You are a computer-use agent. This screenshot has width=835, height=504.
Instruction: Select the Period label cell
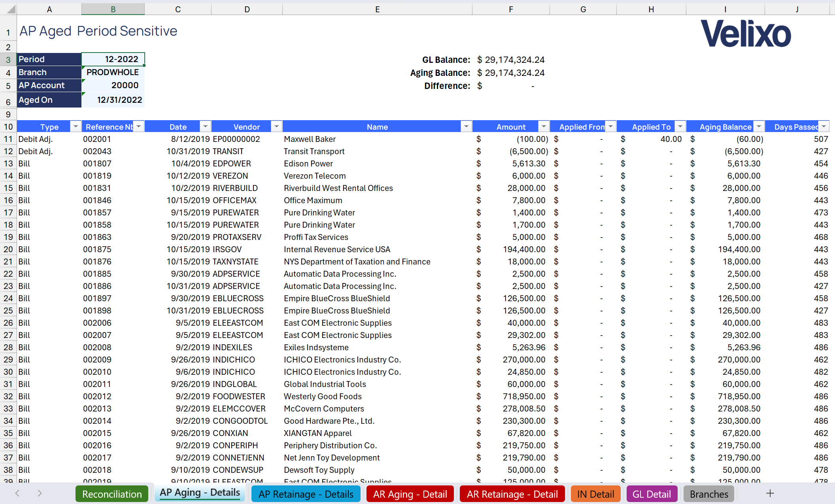click(x=49, y=59)
